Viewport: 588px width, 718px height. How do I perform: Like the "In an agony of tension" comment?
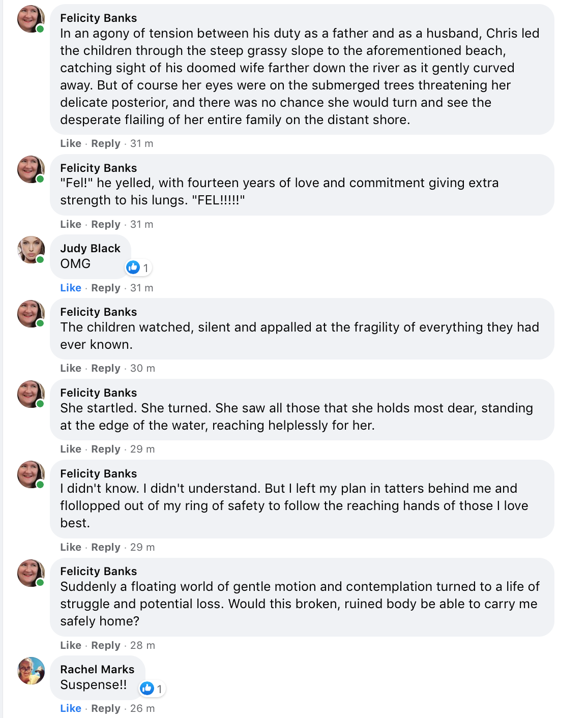pyautogui.click(x=71, y=143)
